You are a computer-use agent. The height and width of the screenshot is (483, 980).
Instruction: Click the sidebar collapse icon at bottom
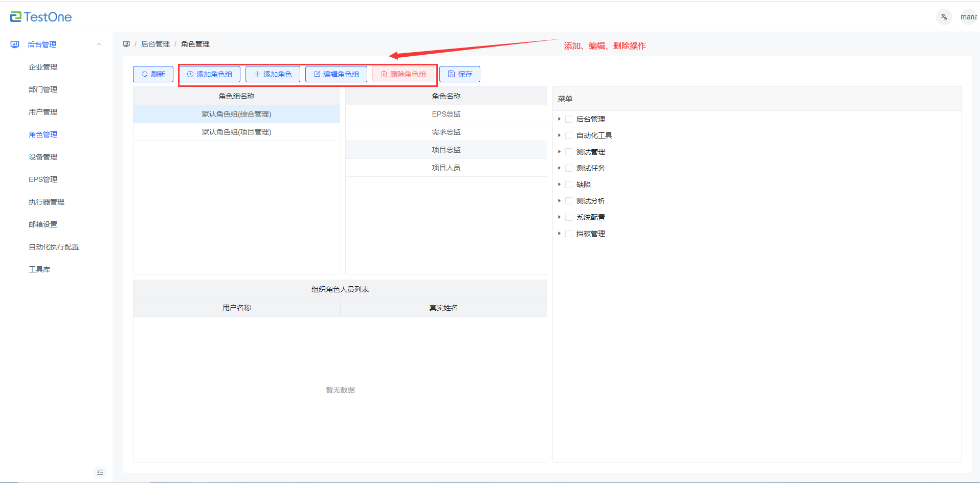coord(100,472)
